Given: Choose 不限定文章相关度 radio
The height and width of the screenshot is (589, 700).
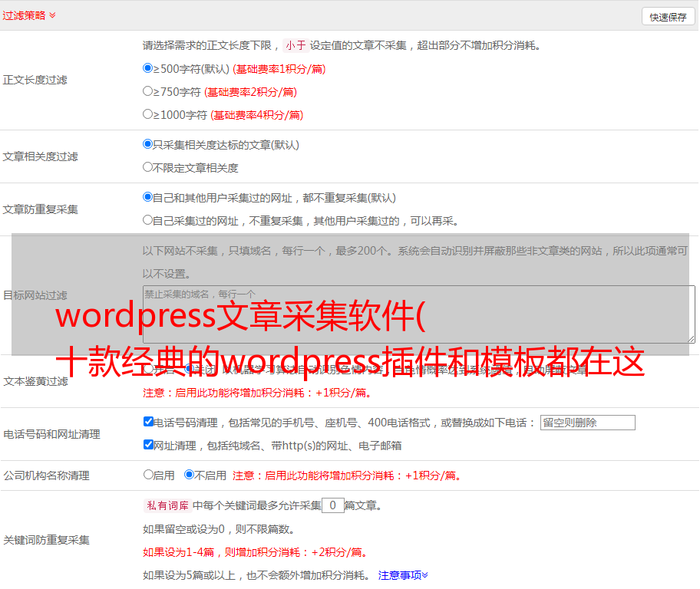Looking at the screenshot, I should (x=147, y=167).
